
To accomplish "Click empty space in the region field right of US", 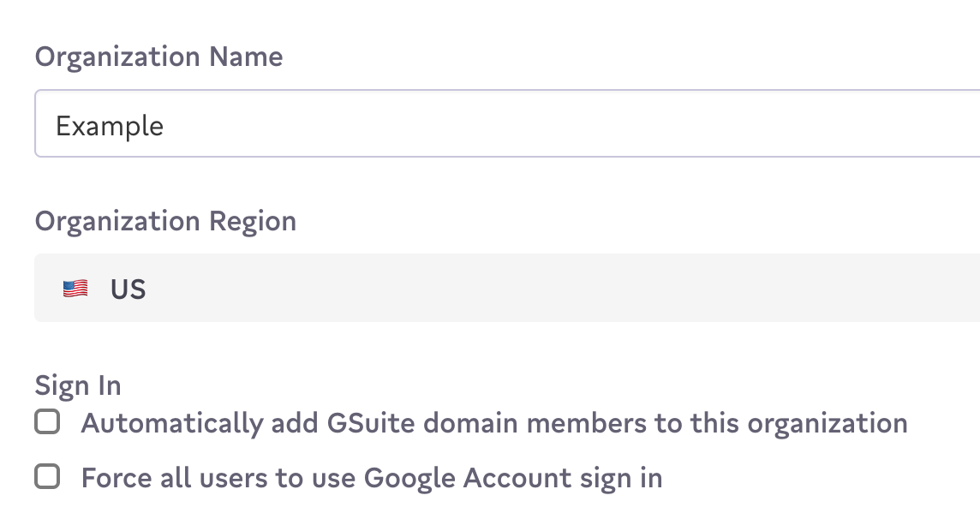I will [557, 289].
